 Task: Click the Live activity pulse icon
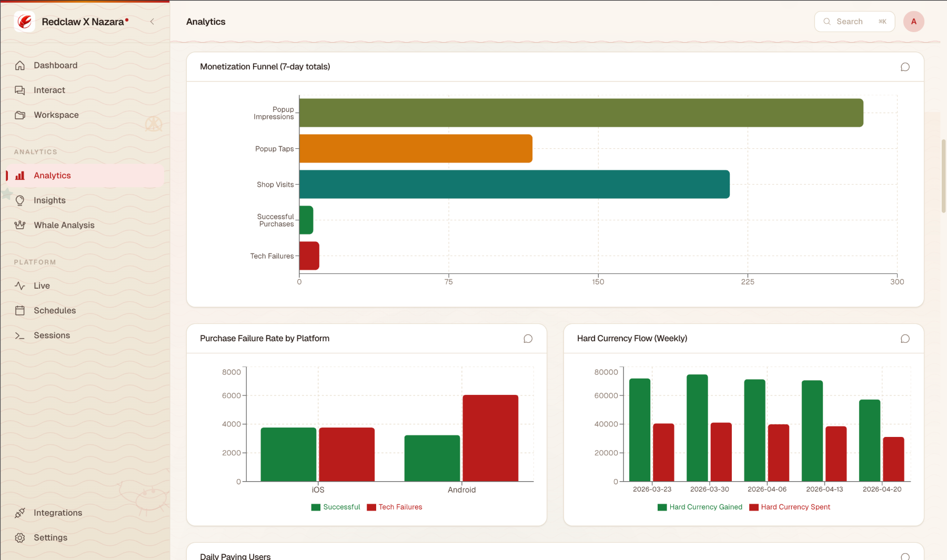(20, 286)
